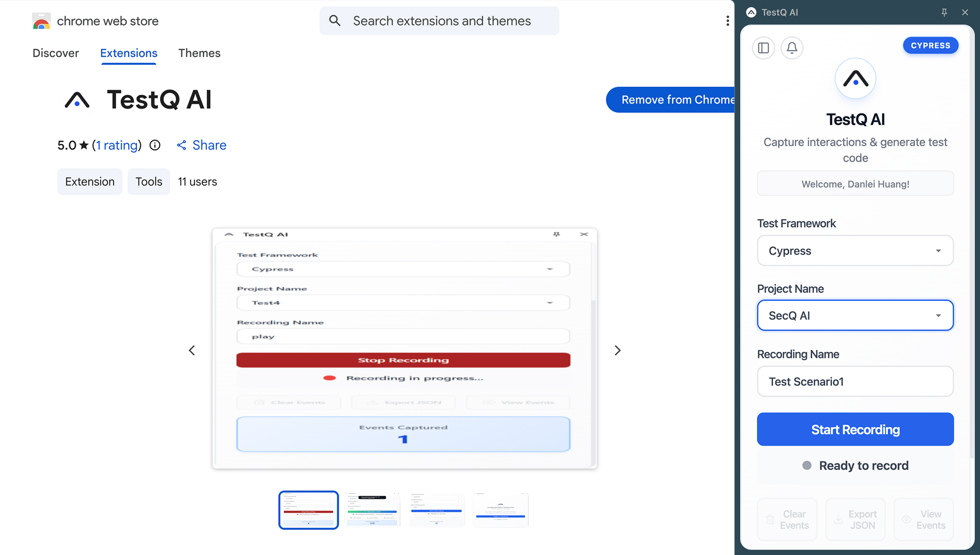Screen dimensions: 980x555
Task: Open the three-dot more options menu
Action: click(x=727, y=21)
